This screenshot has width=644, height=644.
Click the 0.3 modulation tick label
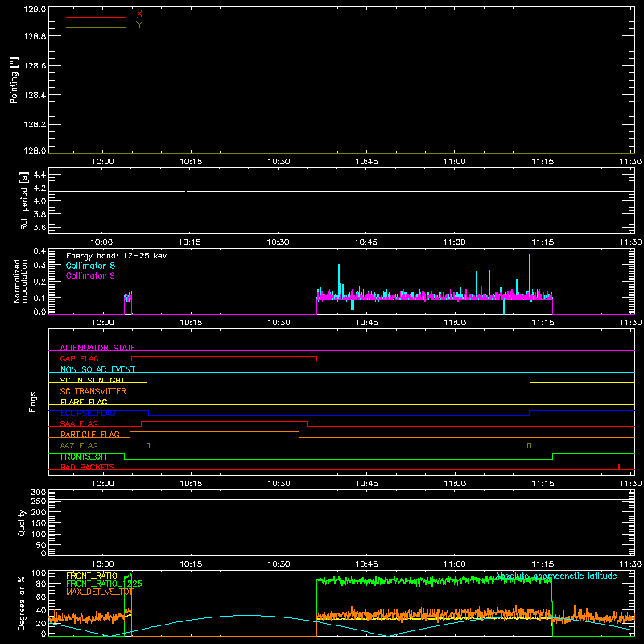39,265
